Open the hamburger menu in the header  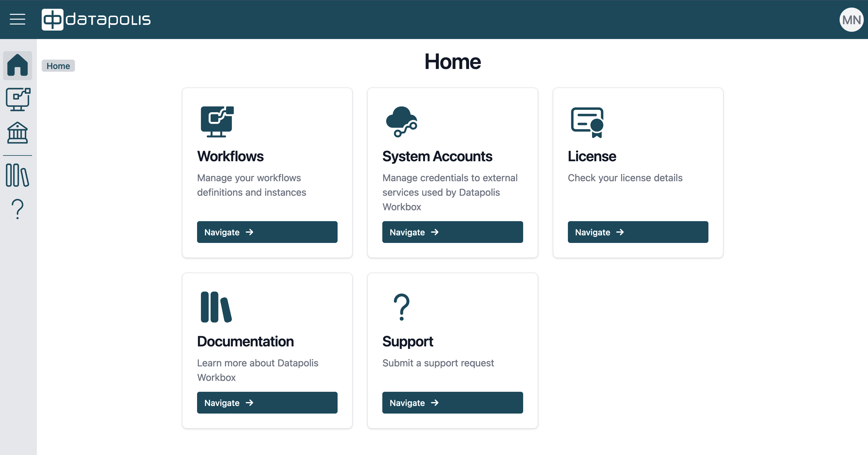point(18,19)
